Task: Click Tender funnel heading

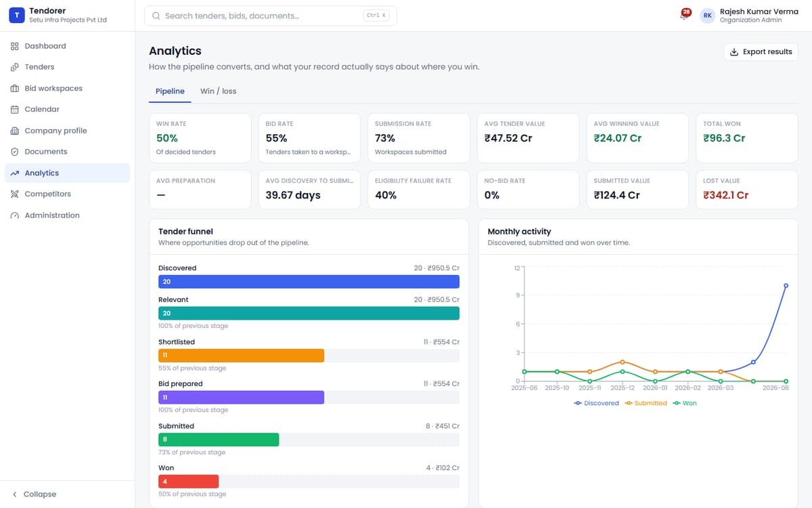Action: [x=185, y=232]
